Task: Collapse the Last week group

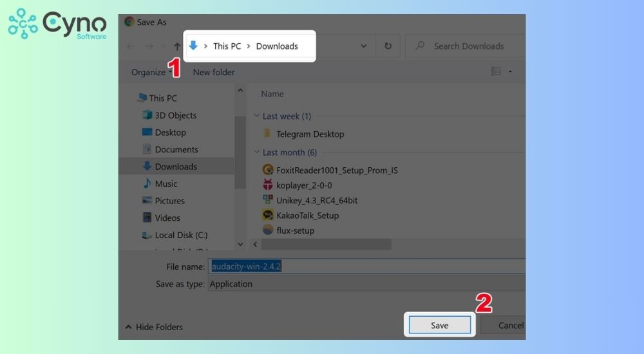Action: pyautogui.click(x=257, y=116)
